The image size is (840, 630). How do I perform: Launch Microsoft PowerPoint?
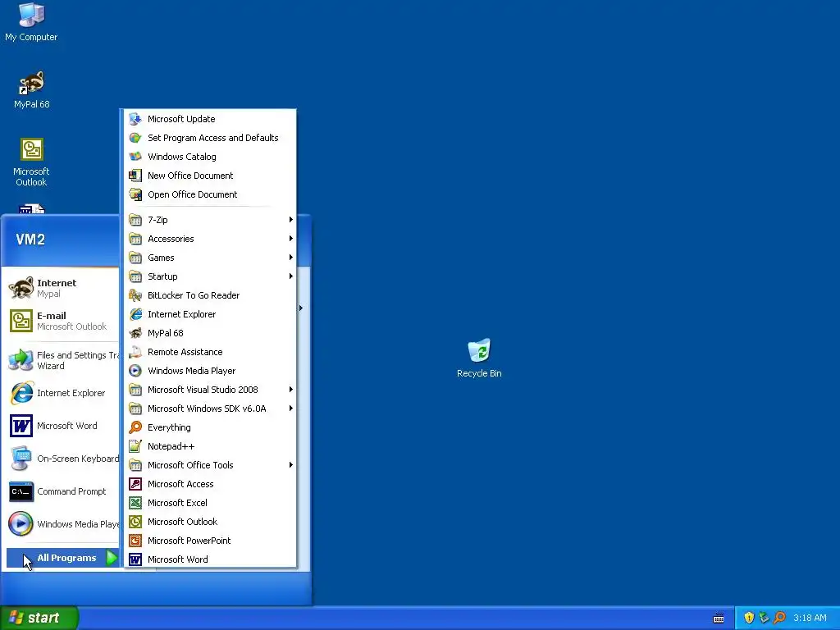click(210, 541)
